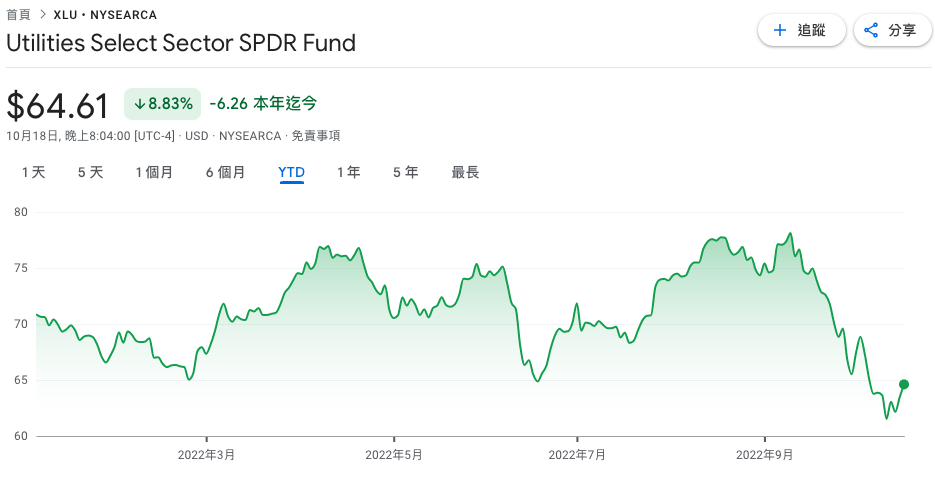935x478 pixels.
Task: Click the 2022年5月 axis label
Action: click(x=394, y=455)
